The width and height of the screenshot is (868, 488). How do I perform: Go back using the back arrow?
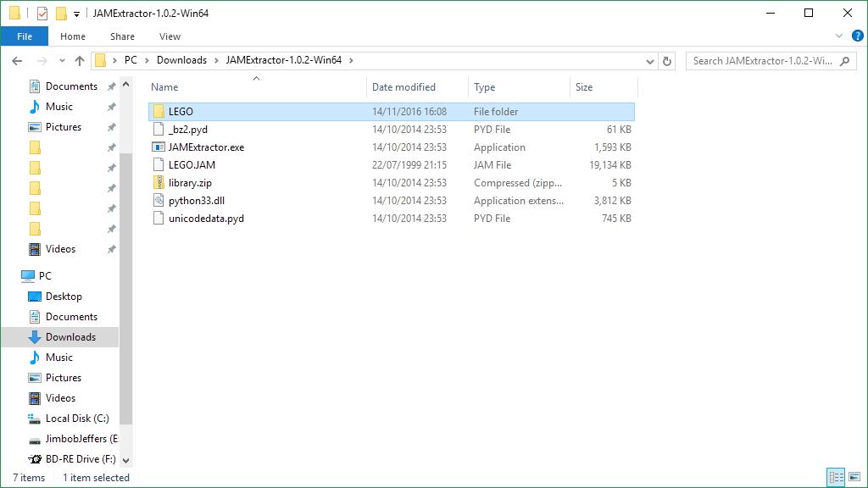17,61
